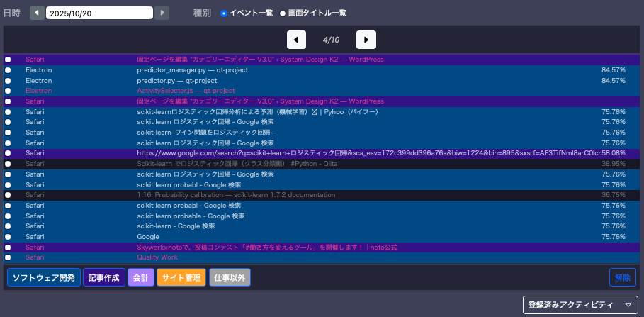
Task: Select the 画面タイトル一覧 radio button
Action: pos(283,13)
